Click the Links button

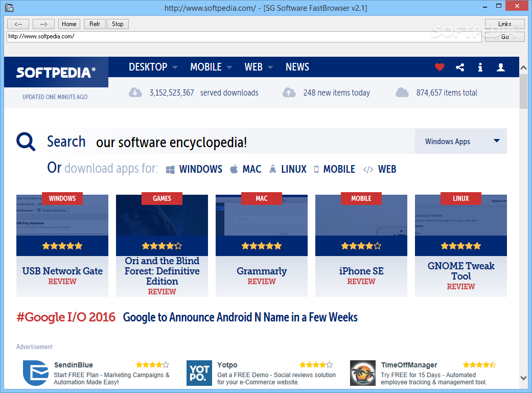tap(504, 24)
